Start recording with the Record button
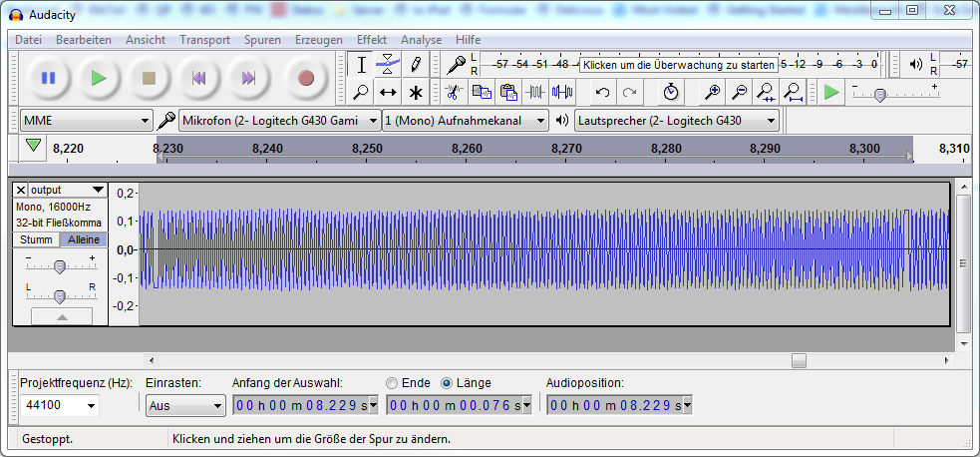The width and height of the screenshot is (980, 457). 306,78
